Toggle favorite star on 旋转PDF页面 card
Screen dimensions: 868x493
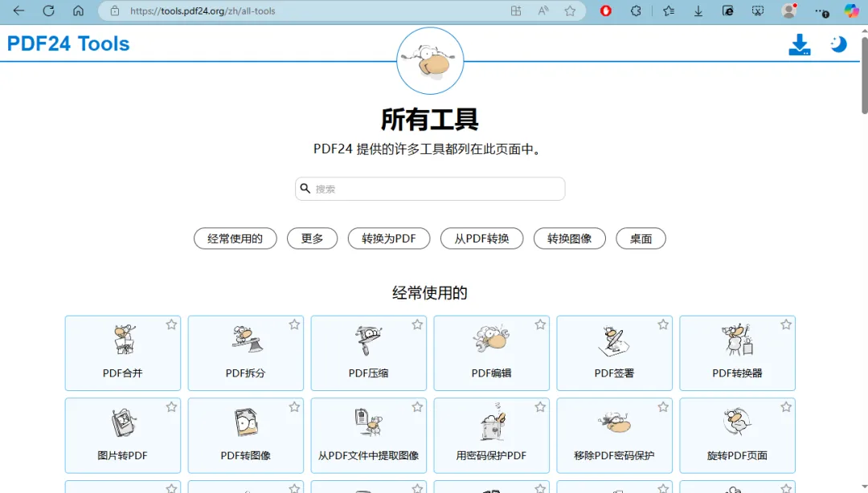(x=786, y=407)
